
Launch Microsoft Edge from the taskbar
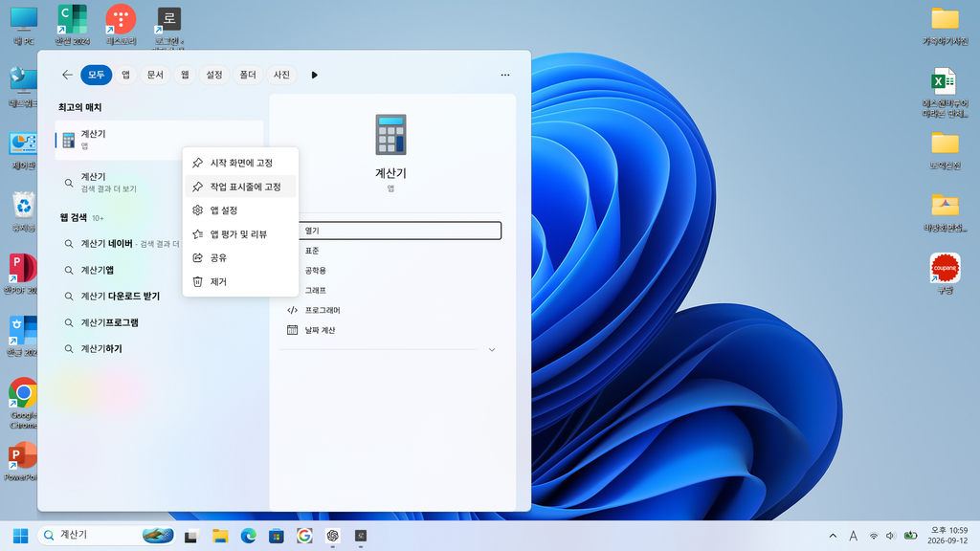(248, 536)
